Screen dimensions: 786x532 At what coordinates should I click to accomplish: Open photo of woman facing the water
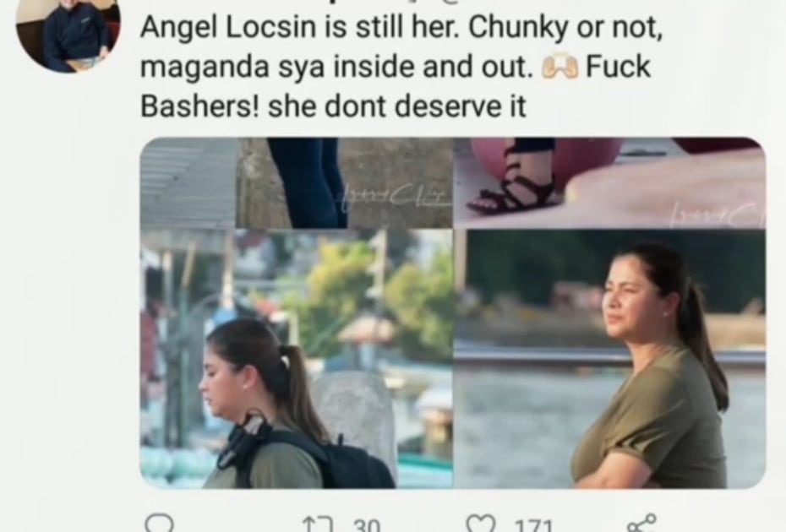[610, 359]
